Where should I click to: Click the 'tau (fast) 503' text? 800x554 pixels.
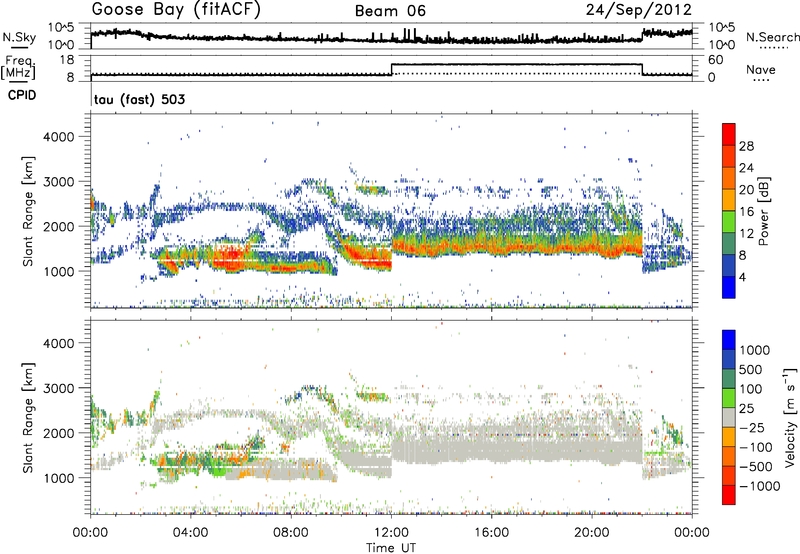tap(139, 99)
